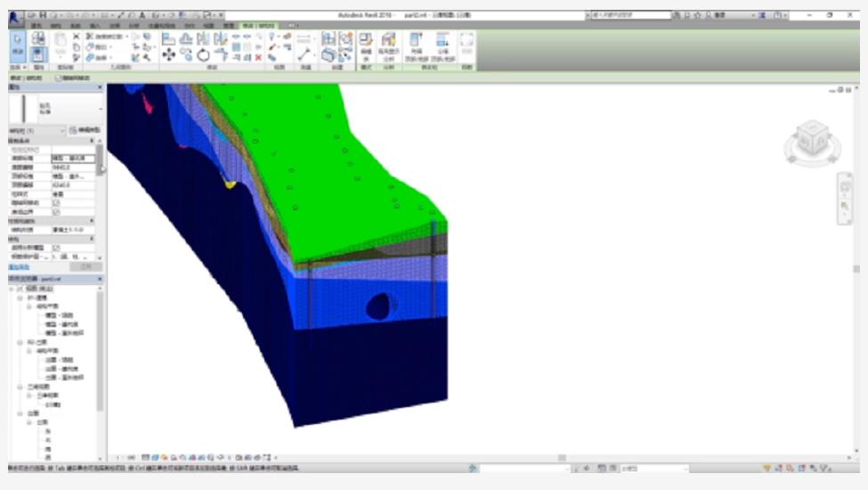This screenshot has height=490, width=868.
Task: Click the horizontal scrollbar below the viewport
Action: 561,458
